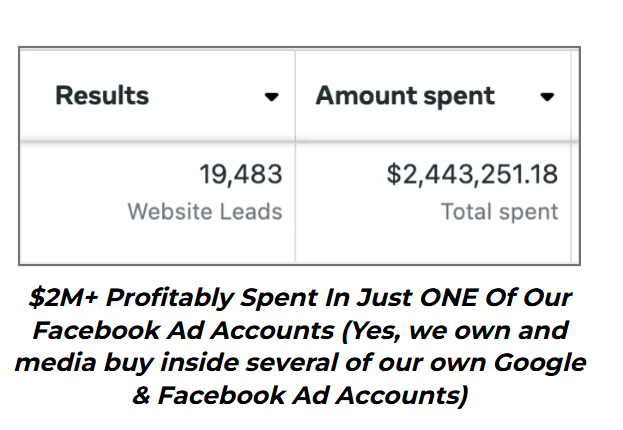Image resolution: width=623 pixels, height=430 pixels.
Task: Click the Total spent label
Action: (499, 211)
